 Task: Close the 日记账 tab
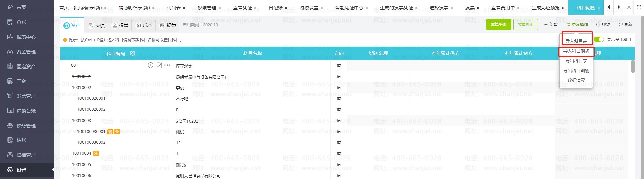[286, 8]
